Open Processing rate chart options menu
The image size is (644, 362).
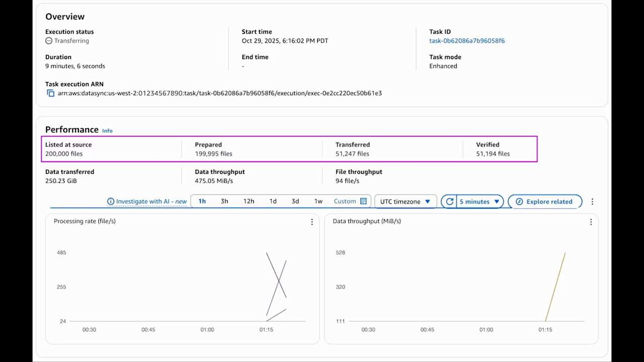point(312,221)
